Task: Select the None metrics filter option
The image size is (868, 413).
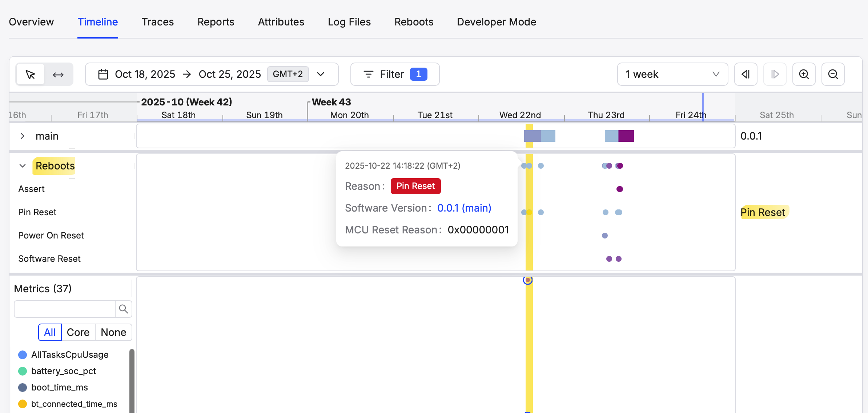Action: point(113,332)
